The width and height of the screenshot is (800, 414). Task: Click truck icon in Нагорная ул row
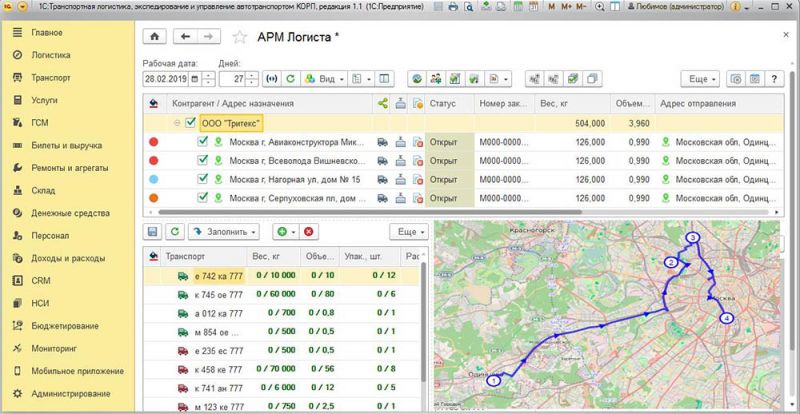pyautogui.click(x=382, y=179)
